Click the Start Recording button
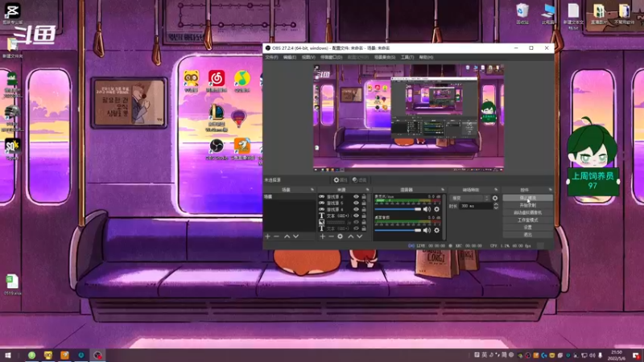Image resolution: width=644 pixels, height=362 pixels. click(x=528, y=205)
